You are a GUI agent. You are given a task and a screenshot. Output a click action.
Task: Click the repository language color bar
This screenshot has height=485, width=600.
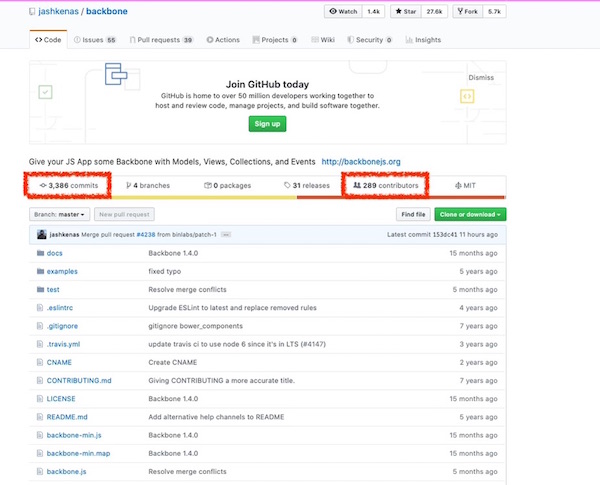coord(267,197)
